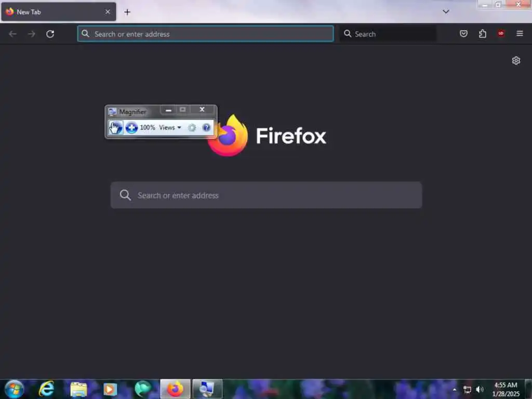Open the uBlock Origin extension icon
The height and width of the screenshot is (399, 532).
point(501,33)
